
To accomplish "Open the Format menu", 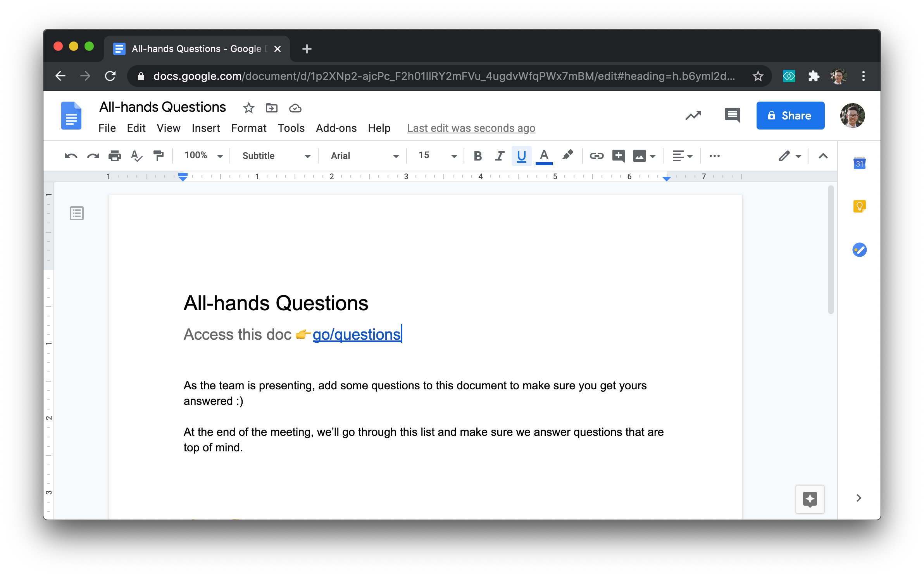I will 248,128.
